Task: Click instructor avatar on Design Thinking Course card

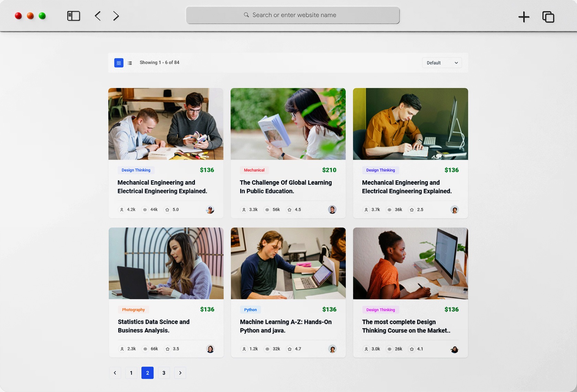Action: click(455, 349)
